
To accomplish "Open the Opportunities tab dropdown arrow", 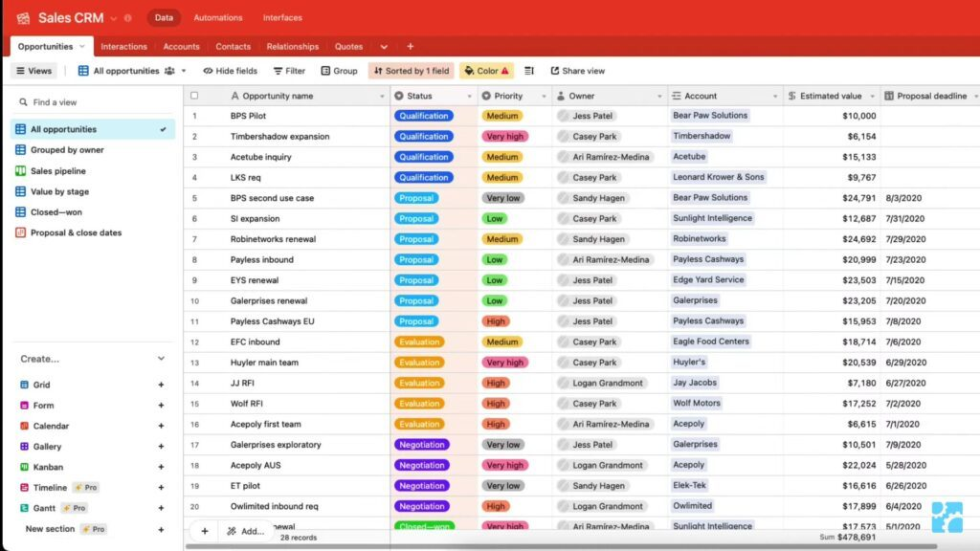I will point(82,46).
